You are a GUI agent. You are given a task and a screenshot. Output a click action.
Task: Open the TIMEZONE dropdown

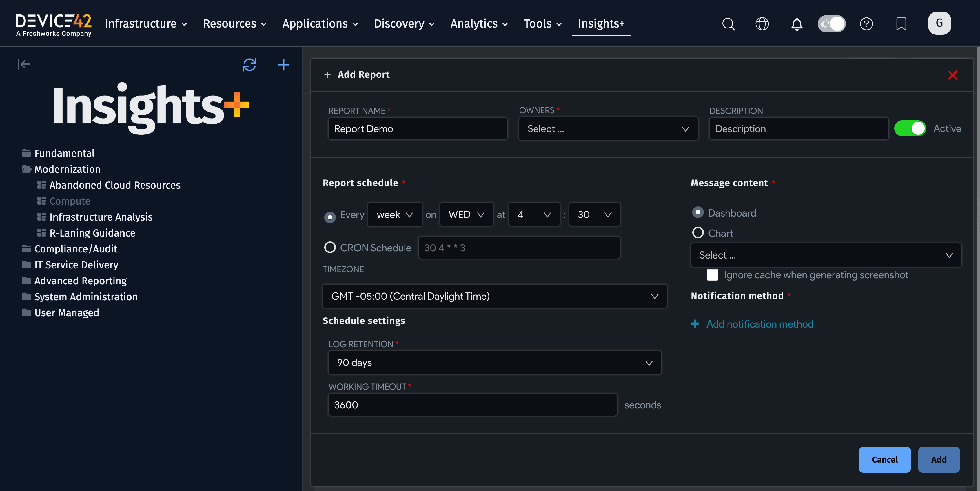click(495, 296)
